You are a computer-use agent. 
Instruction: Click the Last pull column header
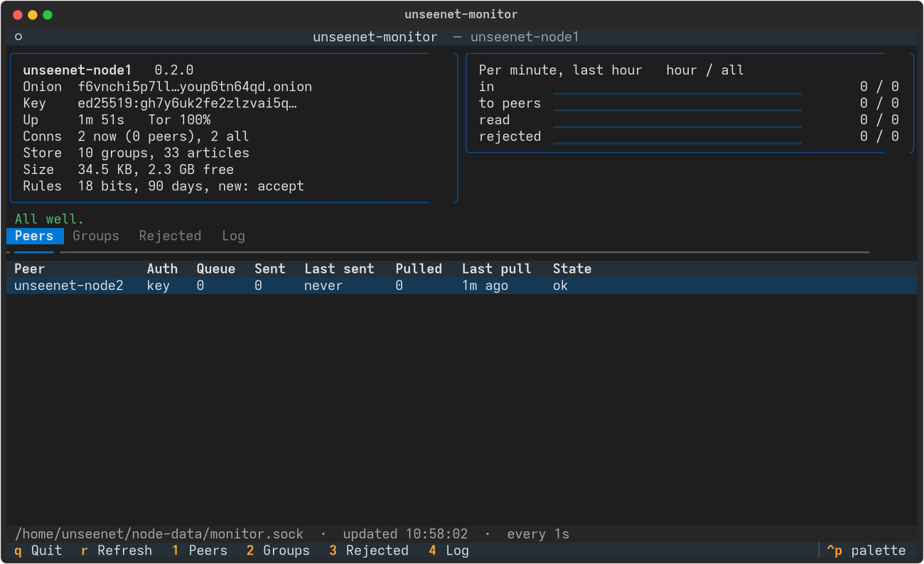coord(497,269)
